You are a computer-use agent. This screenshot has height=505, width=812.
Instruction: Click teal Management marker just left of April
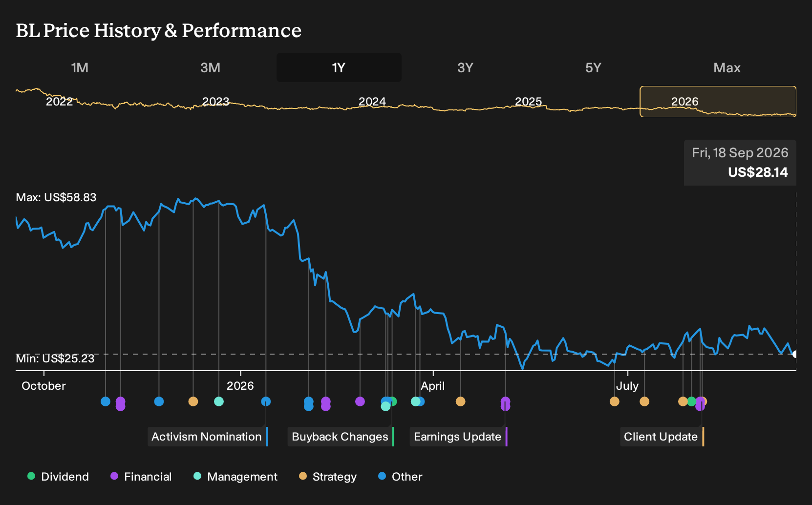coord(415,401)
